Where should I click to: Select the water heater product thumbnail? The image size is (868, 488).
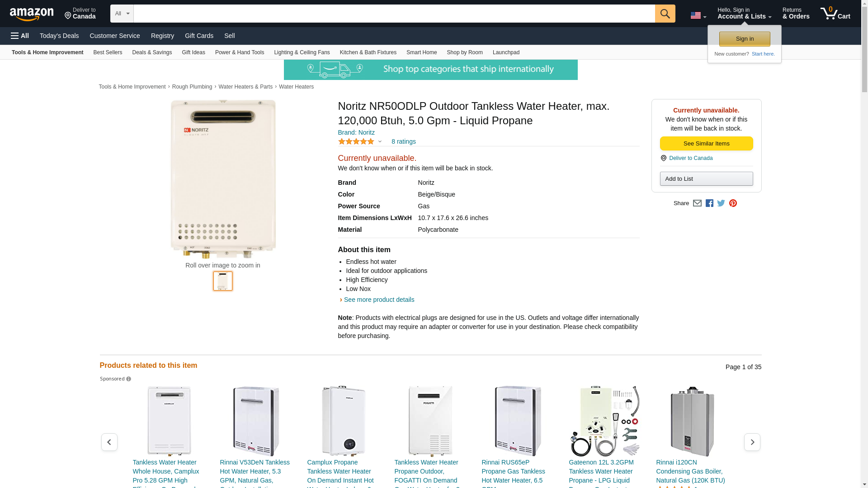[223, 281]
